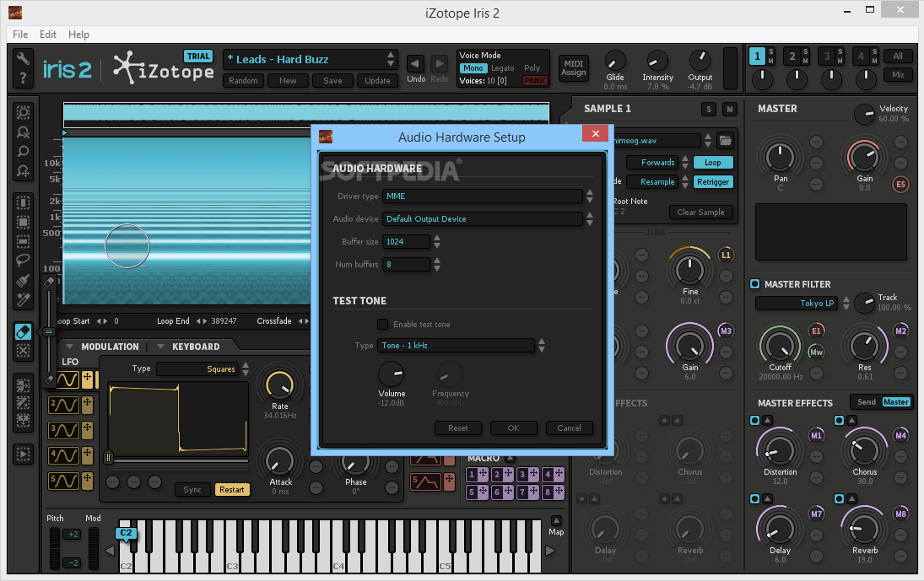Select the brush selection tool

point(23,280)
